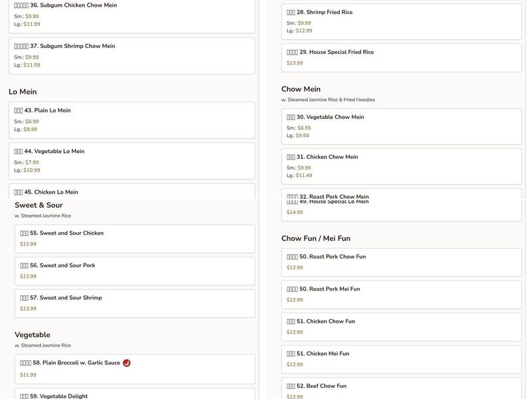The height and width of the screenshot is (399, 532).
Task: Choose 43. Plain Lo Mein
Action: 132,120
